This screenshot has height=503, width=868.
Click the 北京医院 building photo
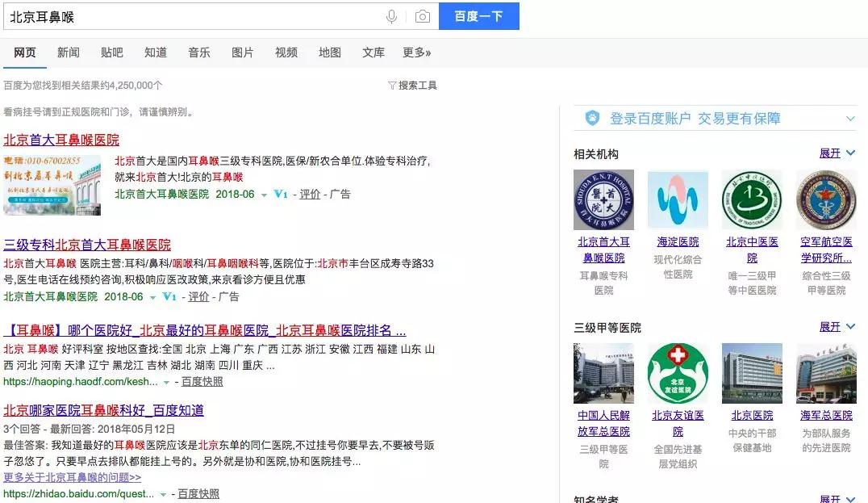coord(753,373)
